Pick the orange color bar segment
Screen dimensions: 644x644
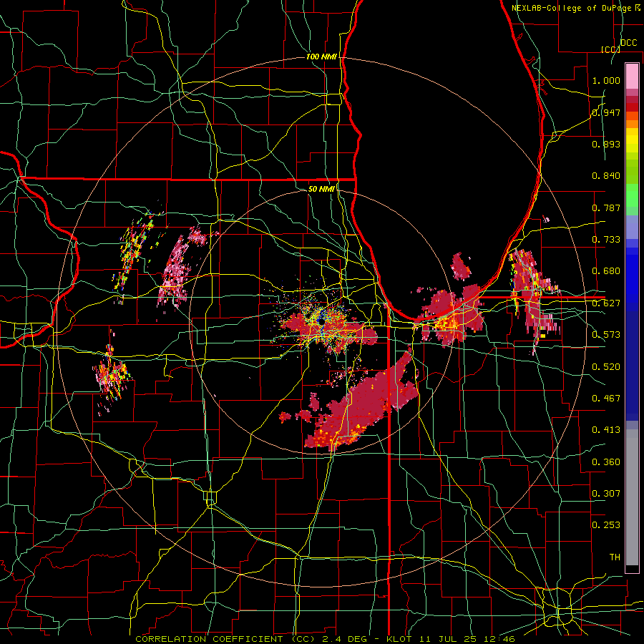point(632,124)
